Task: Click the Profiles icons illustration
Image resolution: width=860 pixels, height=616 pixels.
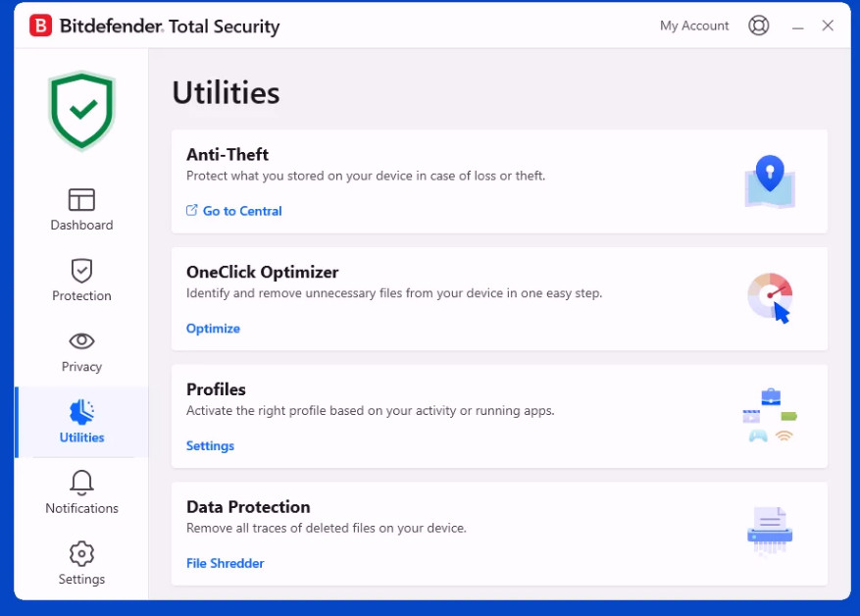Action: (x=770, y=416)
